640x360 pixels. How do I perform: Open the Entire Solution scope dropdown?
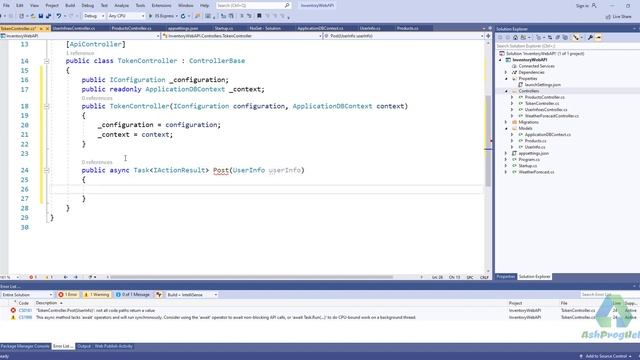point(27,295)
